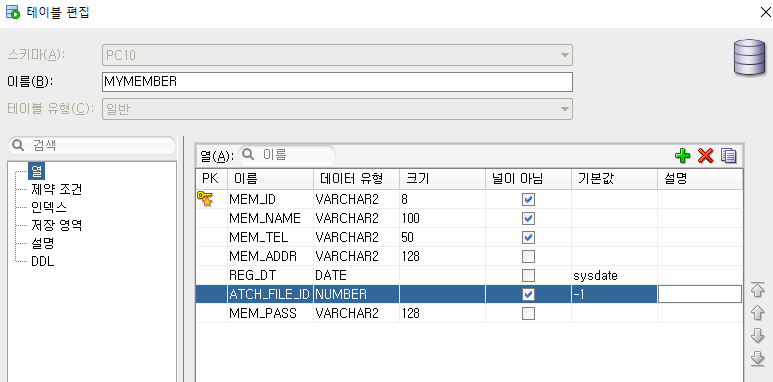This screenshot has height=382, width=773.
Task: Open 인덱스 tree item
Action: pyautogui.click(x=49, y=208)
